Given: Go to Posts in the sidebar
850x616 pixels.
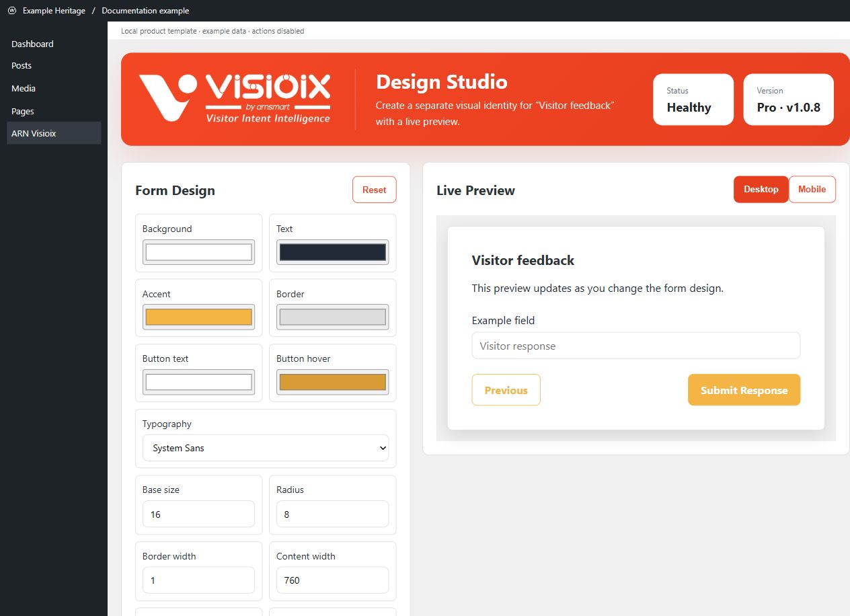Looking at the screenshot, I should pyautogui.click(x=54, y=65).
